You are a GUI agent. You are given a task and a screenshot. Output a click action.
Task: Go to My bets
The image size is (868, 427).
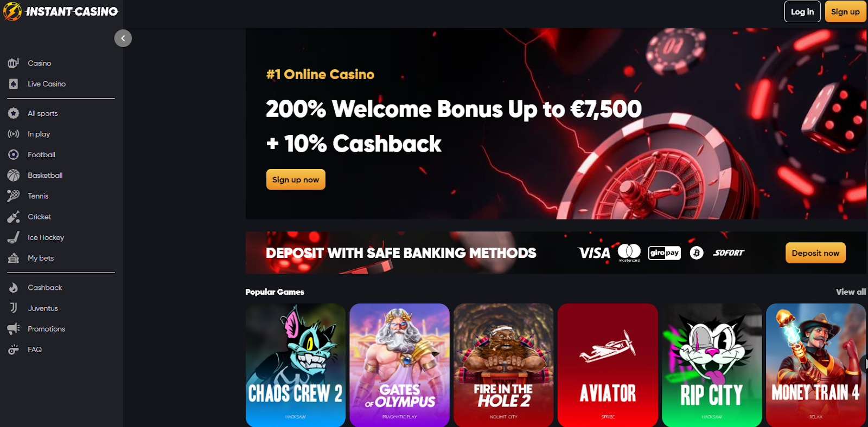[x=41, y=258]
